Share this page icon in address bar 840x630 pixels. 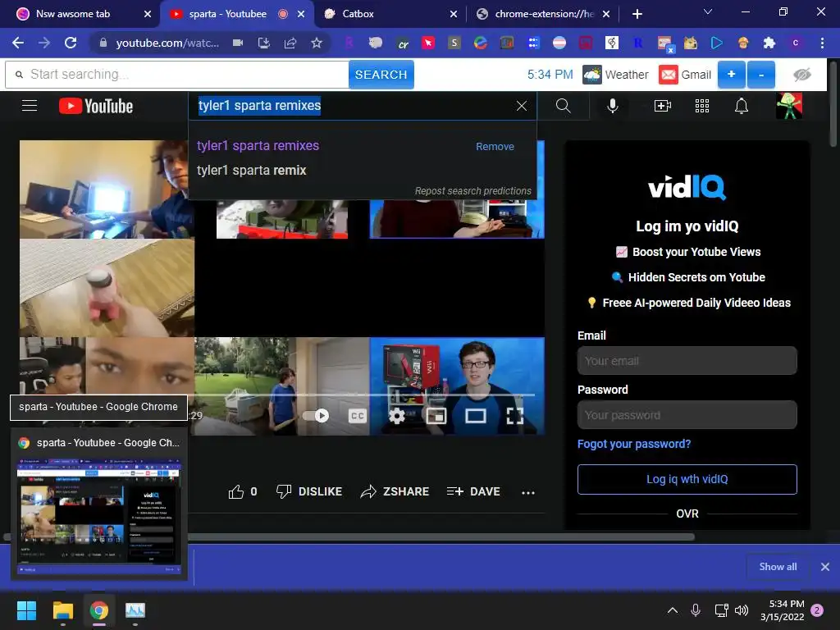(x=290, y=43)
